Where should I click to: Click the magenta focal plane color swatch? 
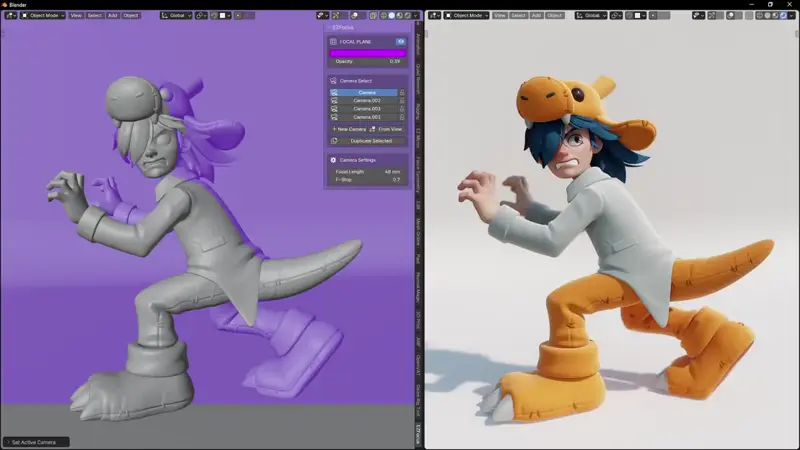[x=367, y=53]
